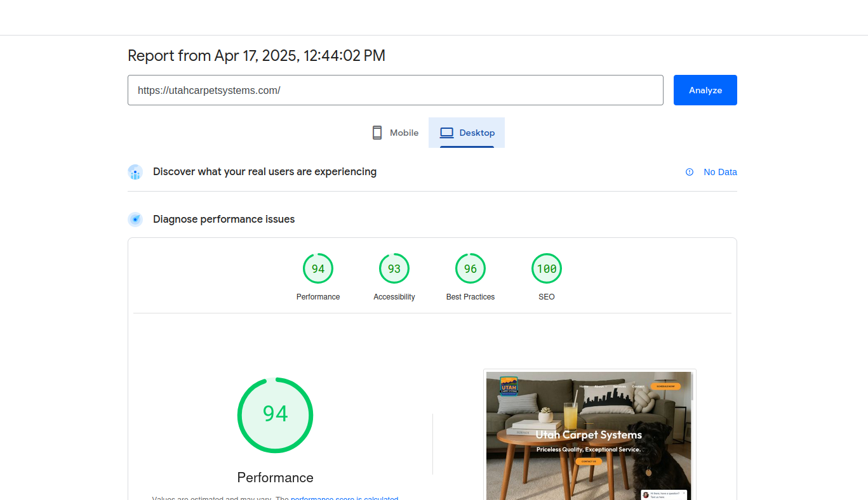Click the real users experience icon
Screen dimensions: 868x500
pyautogui.click(x=135, y=172)
